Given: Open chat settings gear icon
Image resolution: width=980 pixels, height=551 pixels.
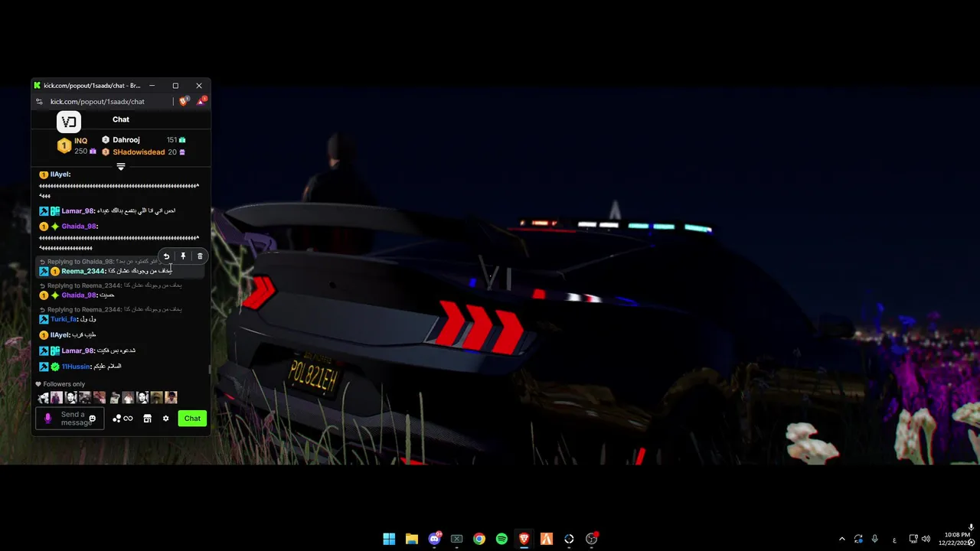Looking at the screenshot, I should (x=165, y=419).
